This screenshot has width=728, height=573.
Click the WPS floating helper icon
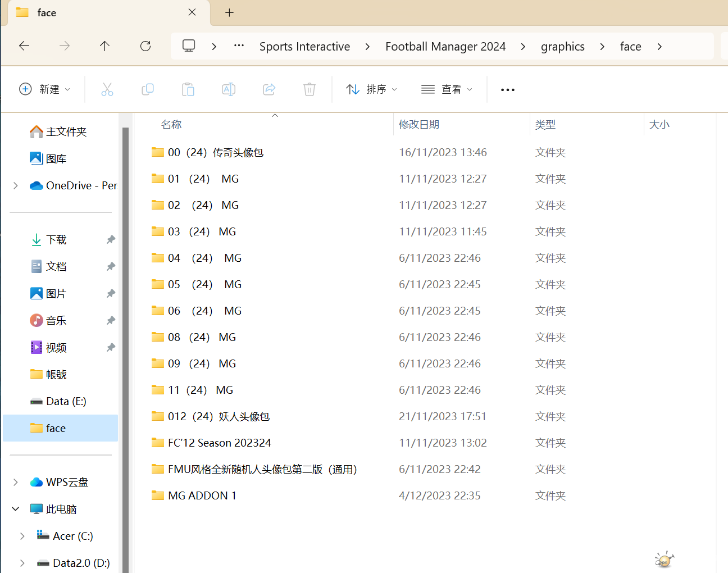[x=664, y=560]
